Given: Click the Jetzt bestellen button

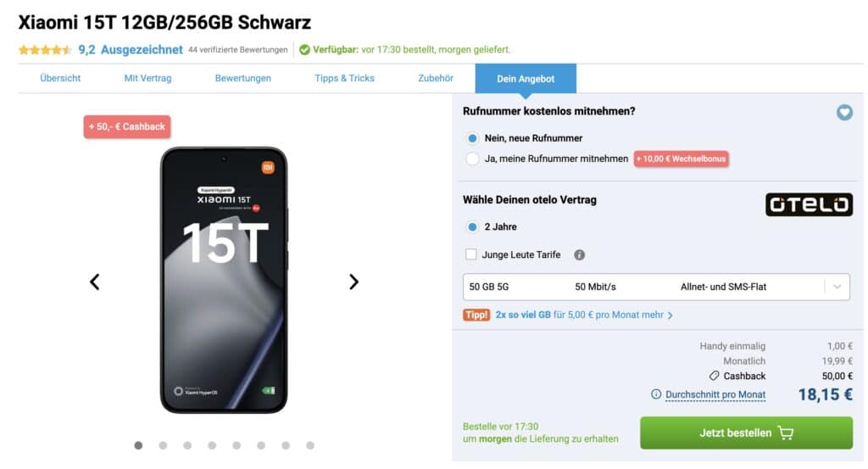Looking at the screenshot, I should pyautogui.click(x=746, y=433).
